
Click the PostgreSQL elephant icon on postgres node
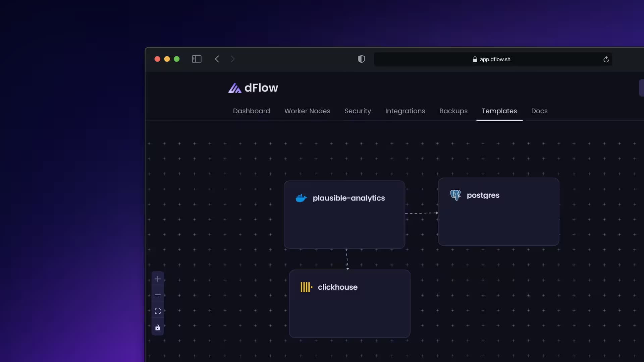455,195
